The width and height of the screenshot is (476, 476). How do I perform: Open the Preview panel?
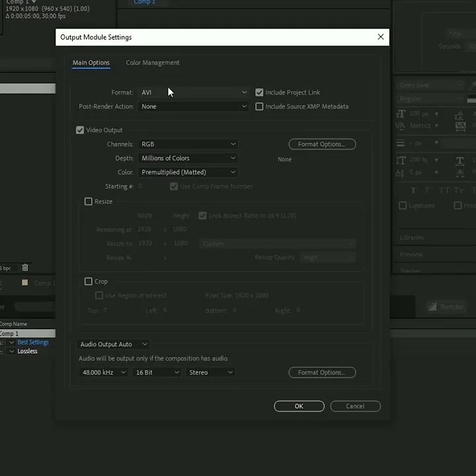click(411, 255)
